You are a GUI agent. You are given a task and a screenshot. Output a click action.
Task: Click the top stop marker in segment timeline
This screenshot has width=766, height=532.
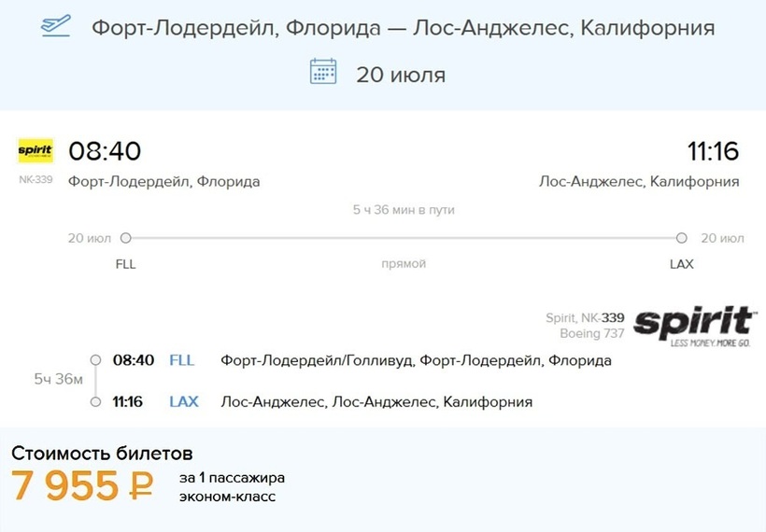point(94,360)
